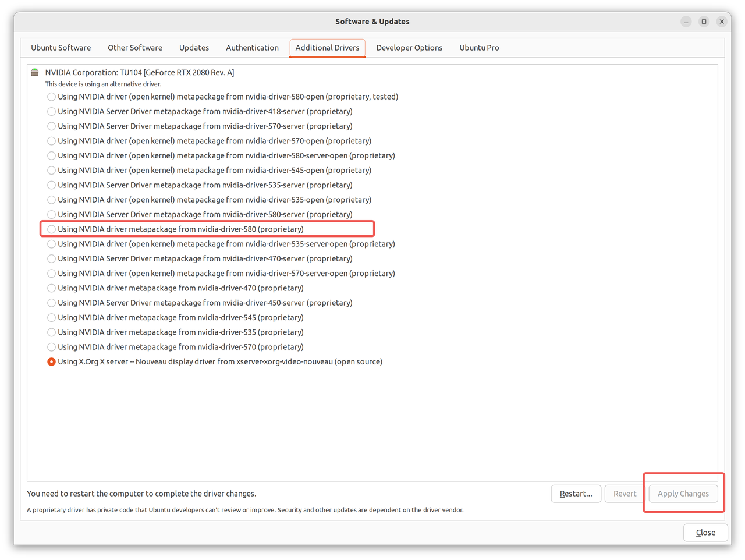Go to the Updates tab

click(x=194, y=48)
